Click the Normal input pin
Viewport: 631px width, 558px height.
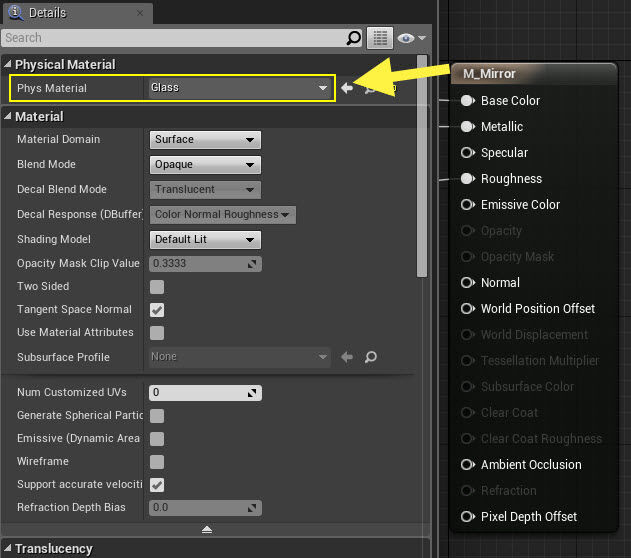(x=467, y=283)
